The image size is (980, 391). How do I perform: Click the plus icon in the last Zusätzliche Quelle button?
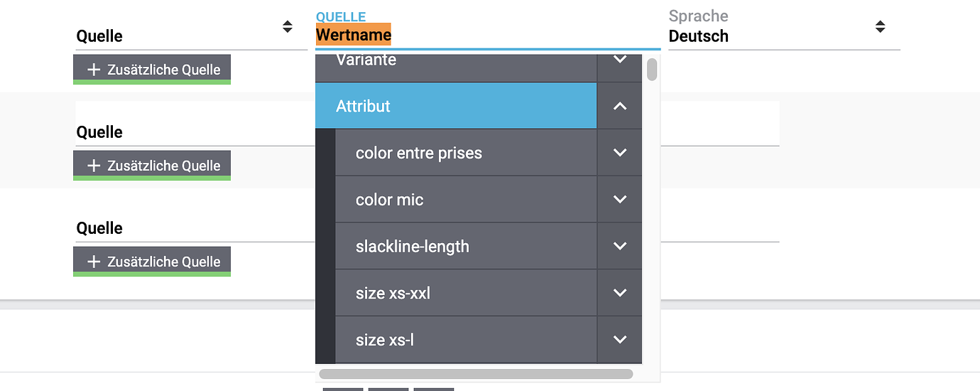pos(94,262)
